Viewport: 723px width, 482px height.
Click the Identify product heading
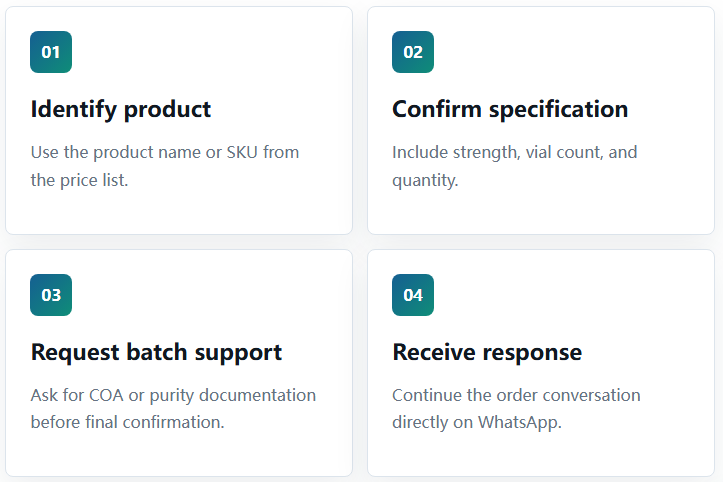click(121, 110)
